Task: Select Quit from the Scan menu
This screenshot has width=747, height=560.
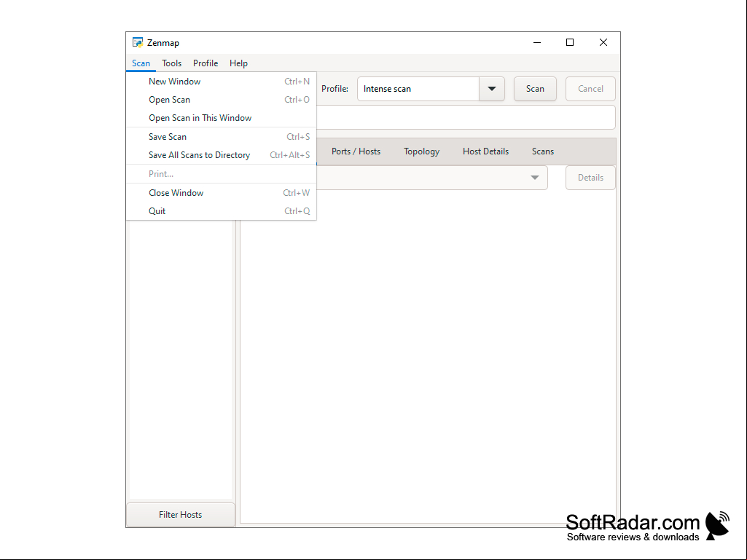Action: [221, 211]
